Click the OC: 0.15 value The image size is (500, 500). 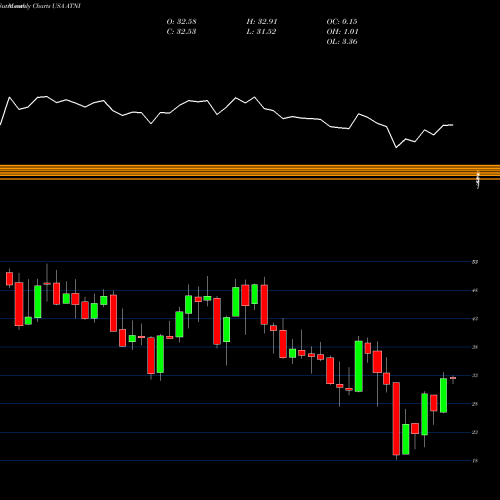(x=342, y=22)
